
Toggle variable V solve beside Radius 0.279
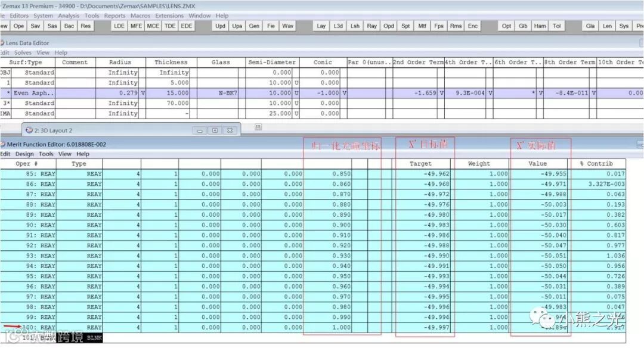tap(143, 93)
